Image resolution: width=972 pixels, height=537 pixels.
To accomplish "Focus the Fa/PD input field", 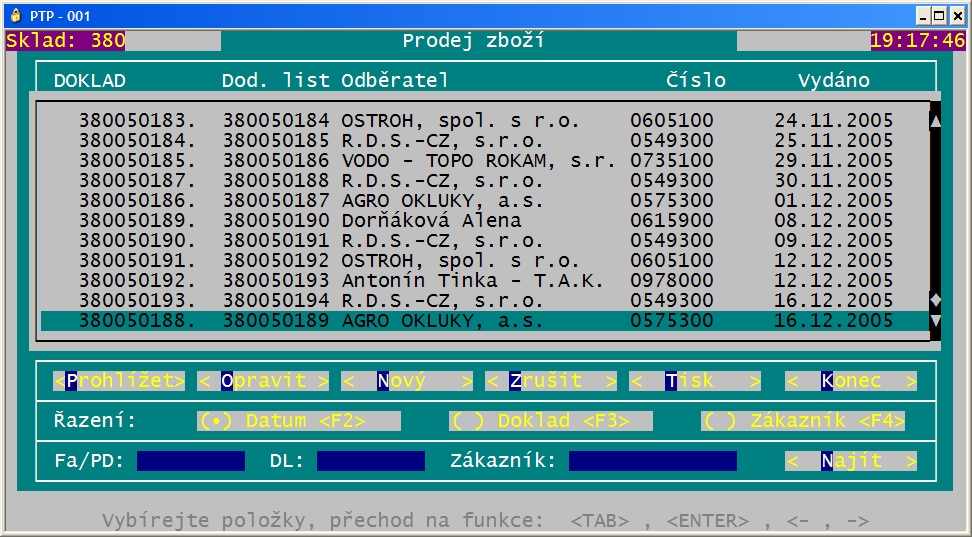I will [x=191, y=461].
